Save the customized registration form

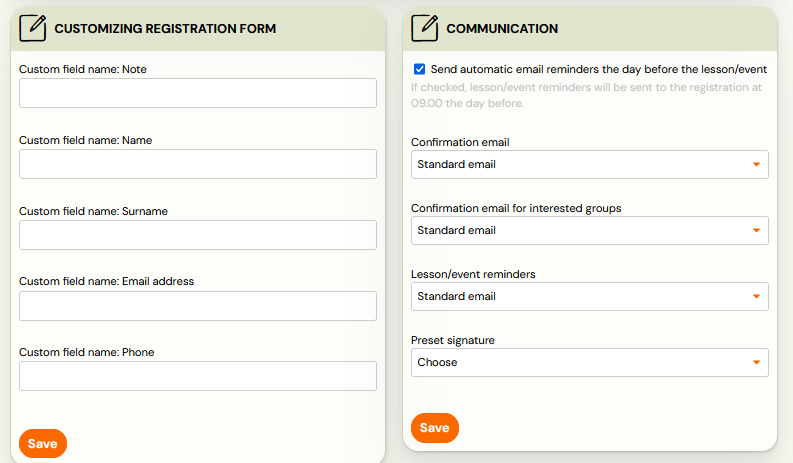pos(43,444)
